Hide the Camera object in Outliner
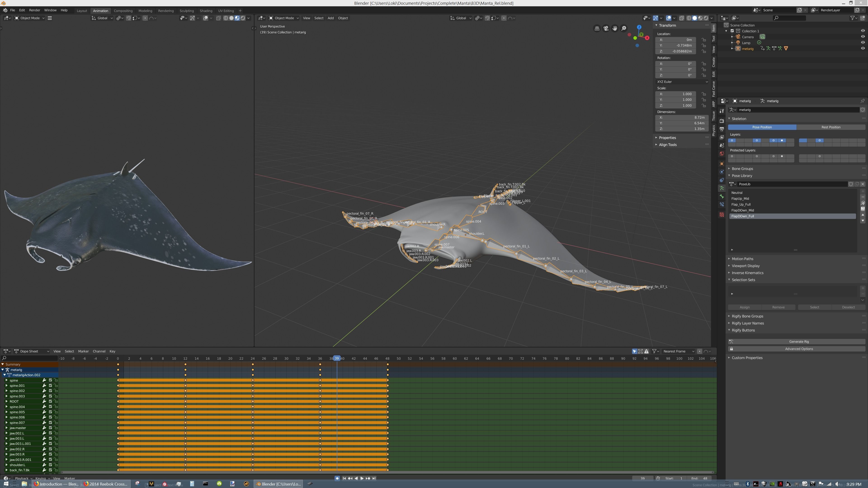This screenshot has height=488, width=868. click(863, 37)
